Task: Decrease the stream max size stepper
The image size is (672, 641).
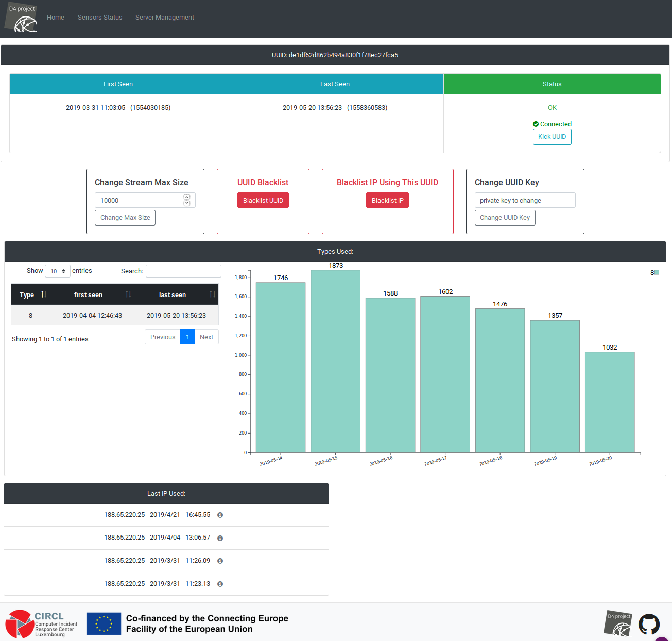Action: (x=187, y=203)
